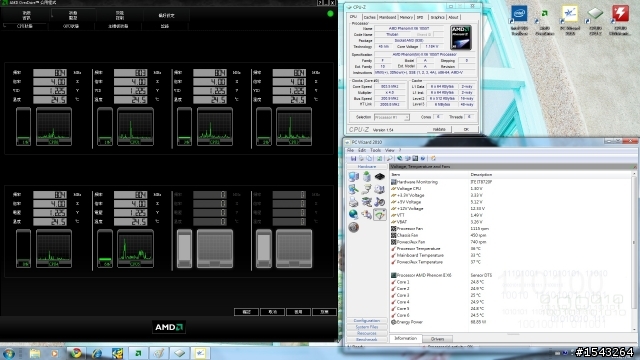Select the Energy Power row
This screenshot has height=360, width=640.
pyautogui.click(x=511, y=322)
